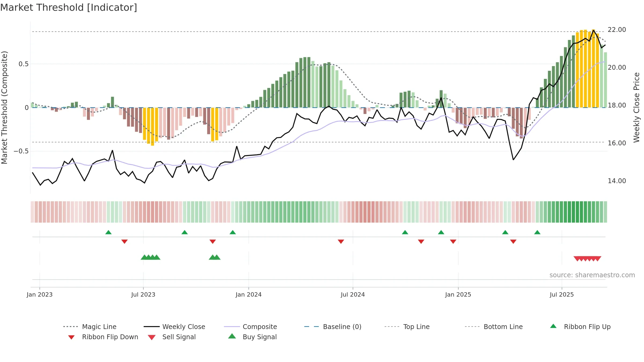644x362 pixels.
Task: Click the chart title Market Threshold [Indicator]
Action: (x=69, y=8)
